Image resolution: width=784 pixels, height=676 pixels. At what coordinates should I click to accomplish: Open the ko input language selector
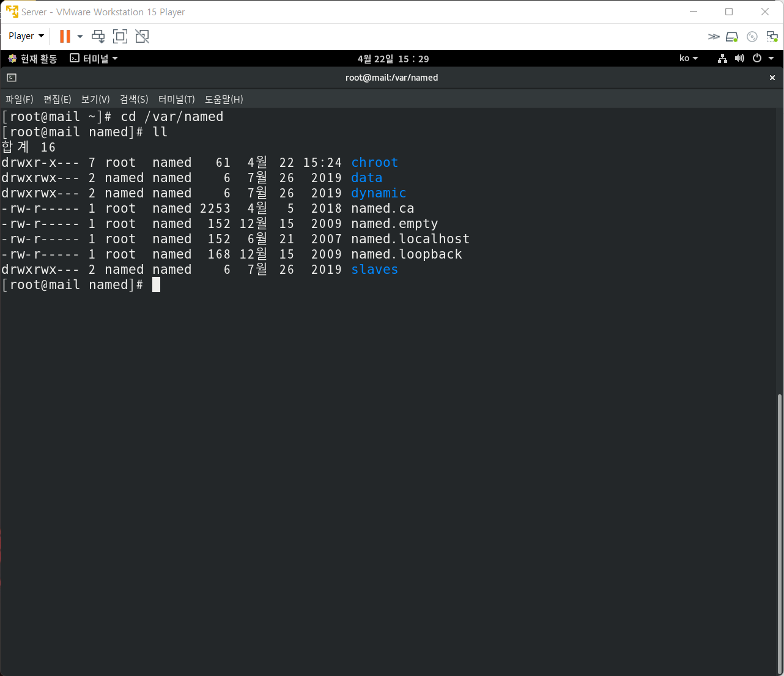coord(689,58)
